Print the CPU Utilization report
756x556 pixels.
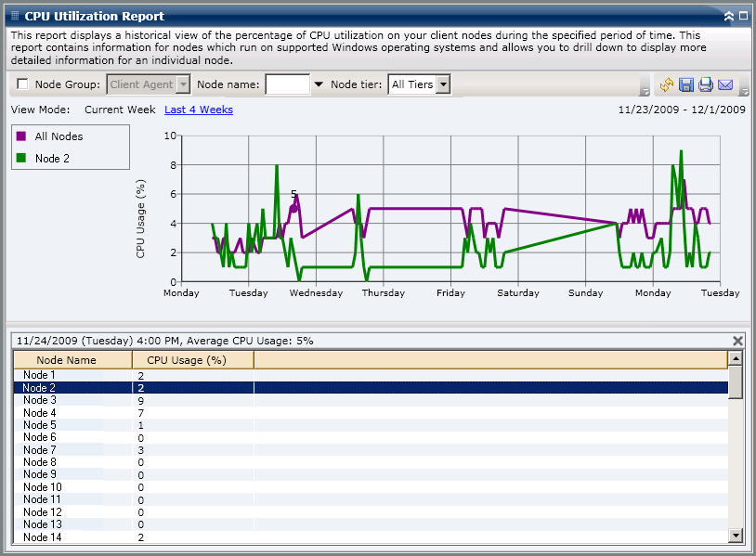click(x=706, y=85)
